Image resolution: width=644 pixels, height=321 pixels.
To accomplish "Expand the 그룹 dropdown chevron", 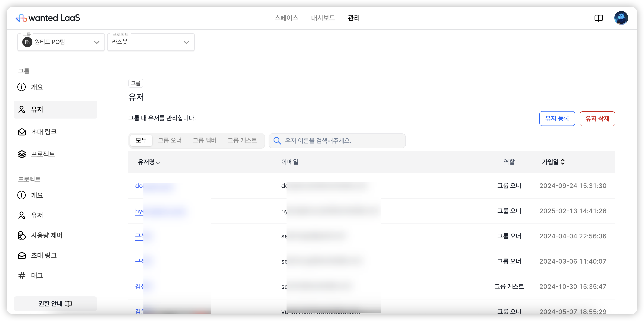I will coord(97,42).
